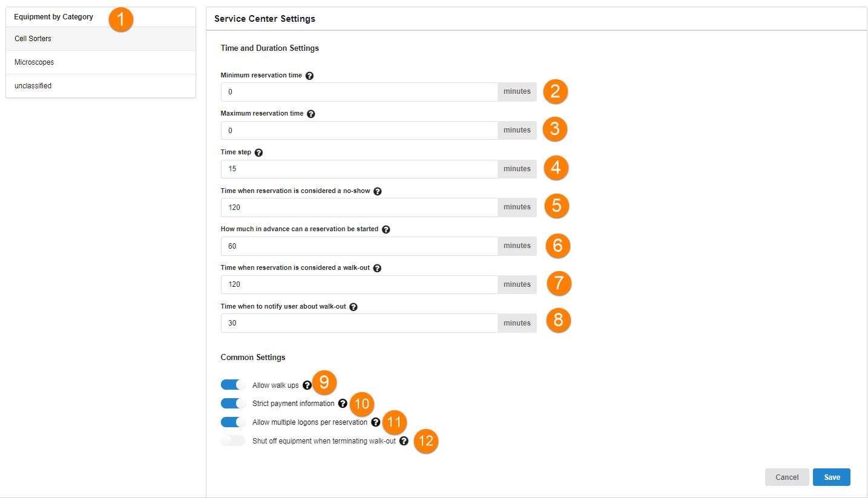Screen dimensions: 868x498
Task: Choose the unclassified equipment category
Action: 100,86
